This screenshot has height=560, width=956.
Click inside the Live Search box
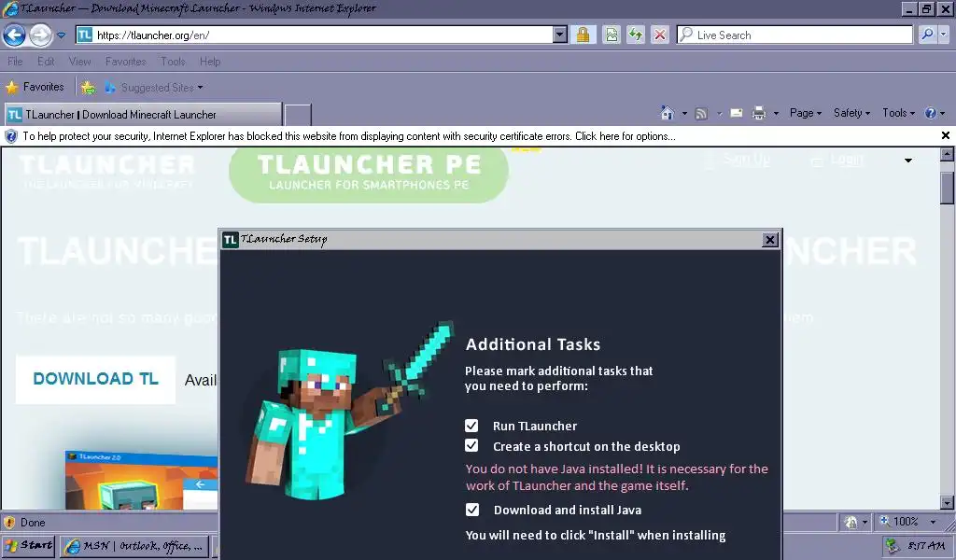[794, 35]
